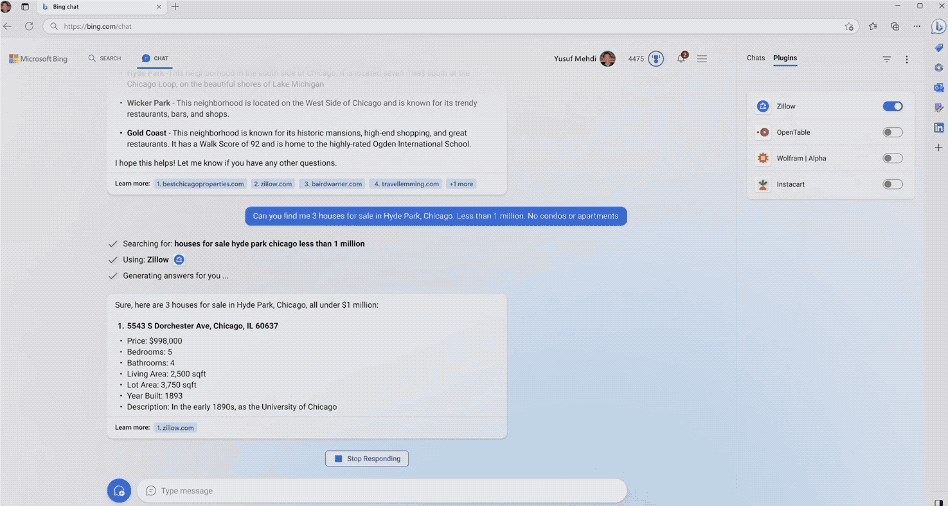Click the New topic broom button
948x506 pixels.
click(119, 491)
